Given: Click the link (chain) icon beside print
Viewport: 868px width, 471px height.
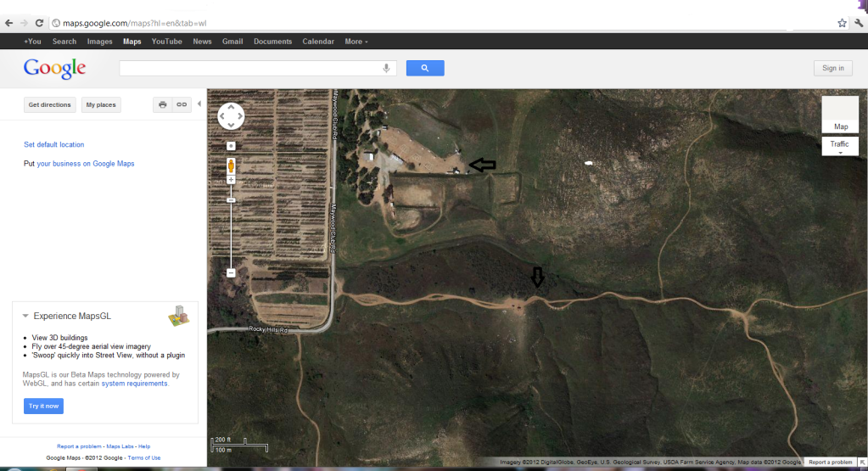Looking at the screenshot, I should (181, 105).
